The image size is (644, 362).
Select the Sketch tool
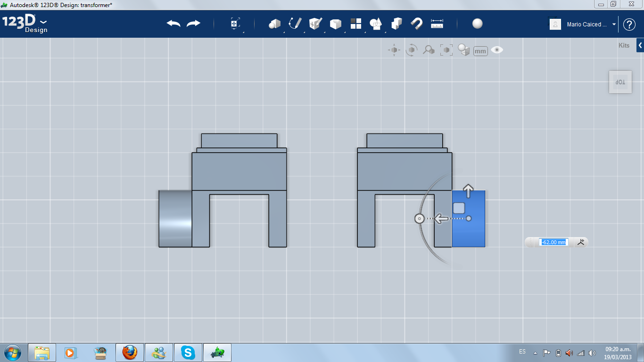(295, 24)
